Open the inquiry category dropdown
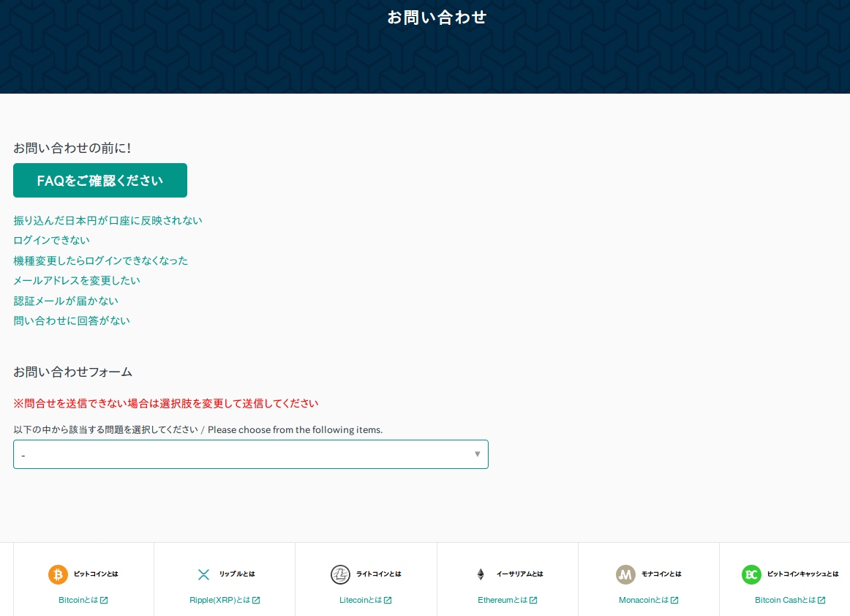This screenshot has height=616, width=850. pos(250,454)
